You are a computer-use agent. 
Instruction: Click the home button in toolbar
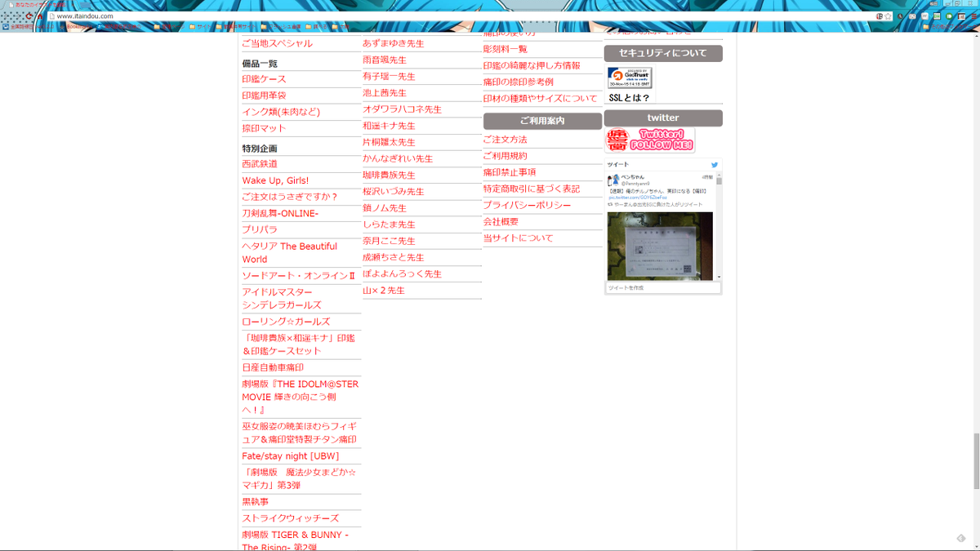[x=39, y=16]
